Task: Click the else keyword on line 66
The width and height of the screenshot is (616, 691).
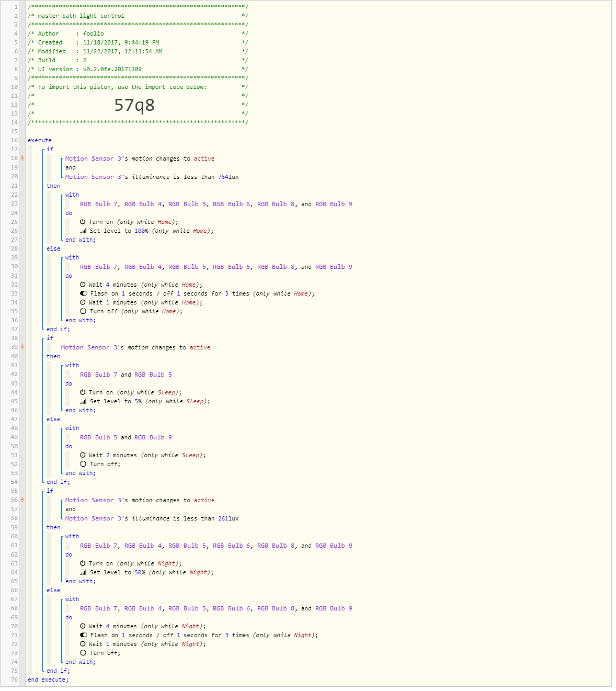Action: [x=53, y=590]
